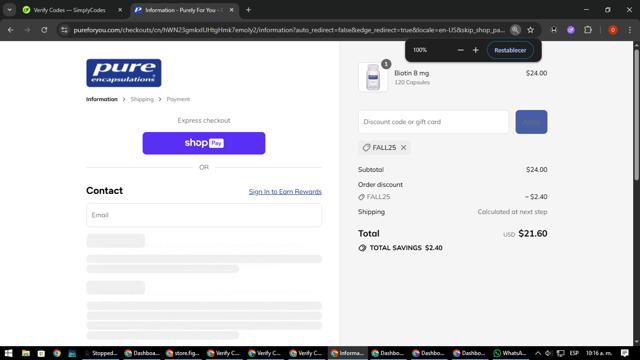Go back to previous page
The width and height of the screenshot is (640, 360).
pos(11,30)
